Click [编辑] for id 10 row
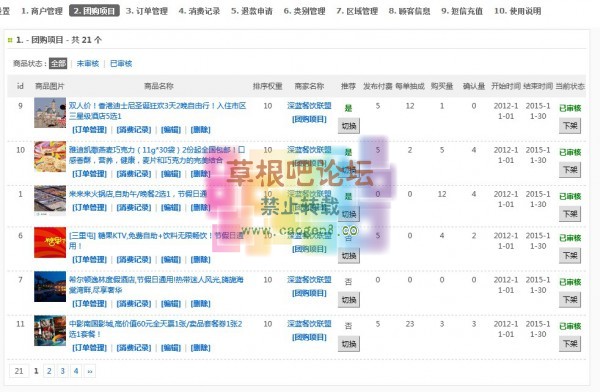 [171, 174]
